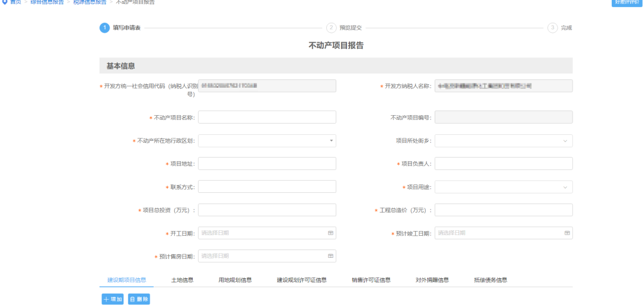Click the calendar icon in 预计售房日期 field
The image size is (644, 308).
coord(330,256)
